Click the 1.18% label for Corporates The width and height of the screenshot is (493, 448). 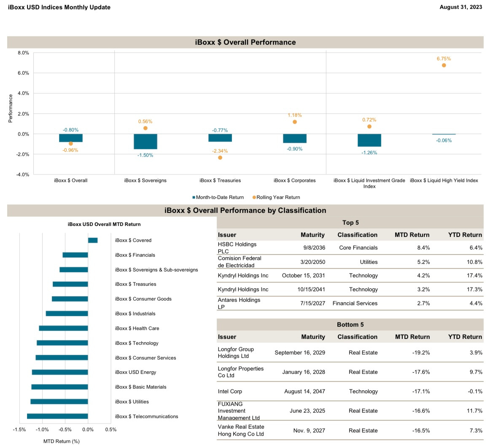click(295, 115)
